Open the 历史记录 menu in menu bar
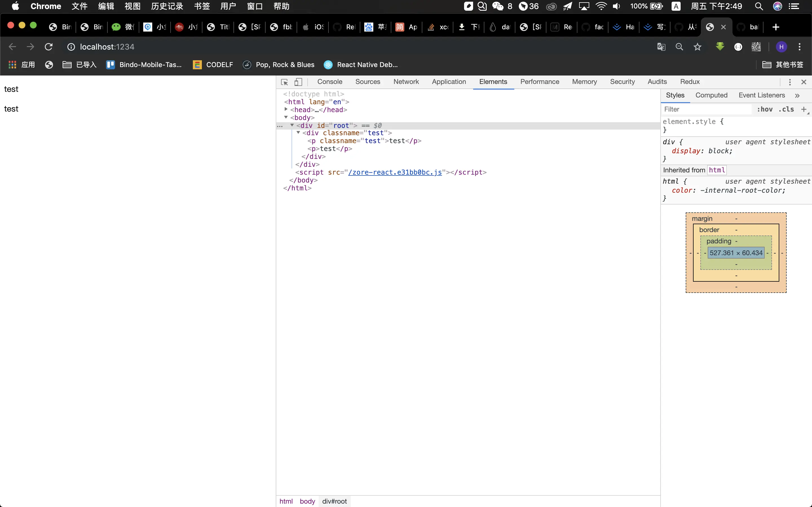 pyautogui.click(x=167, y=6)
